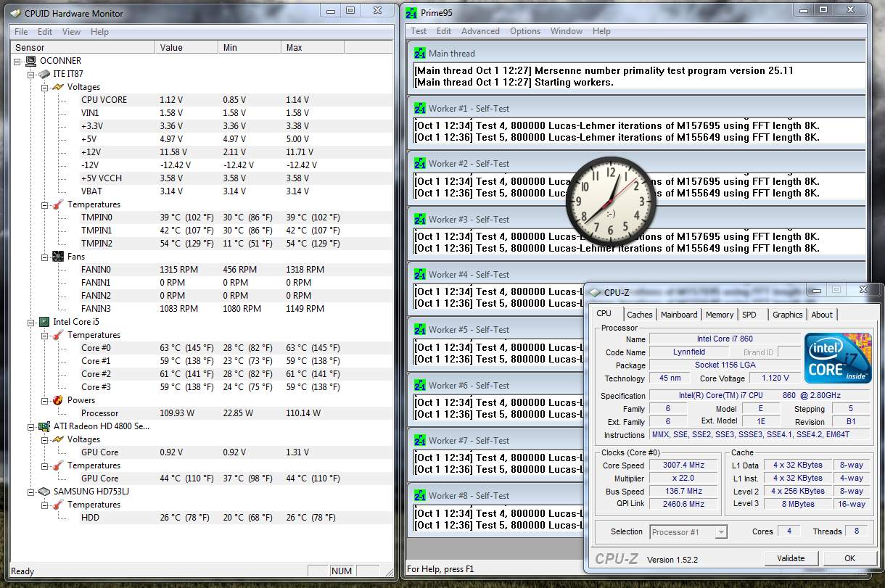The image size is (885, 588).
Task: Collapse the OCONNER root tree node
Action: [17, 61]
